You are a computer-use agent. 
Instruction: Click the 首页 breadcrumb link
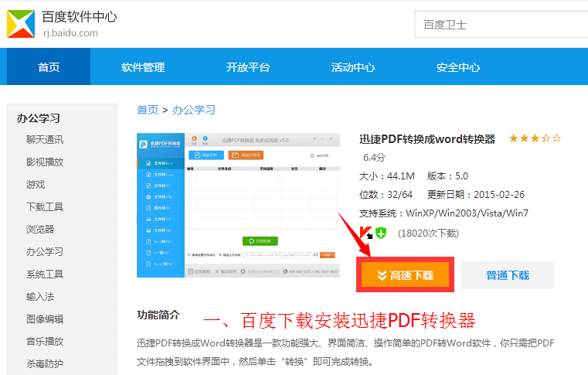[148, 110]
